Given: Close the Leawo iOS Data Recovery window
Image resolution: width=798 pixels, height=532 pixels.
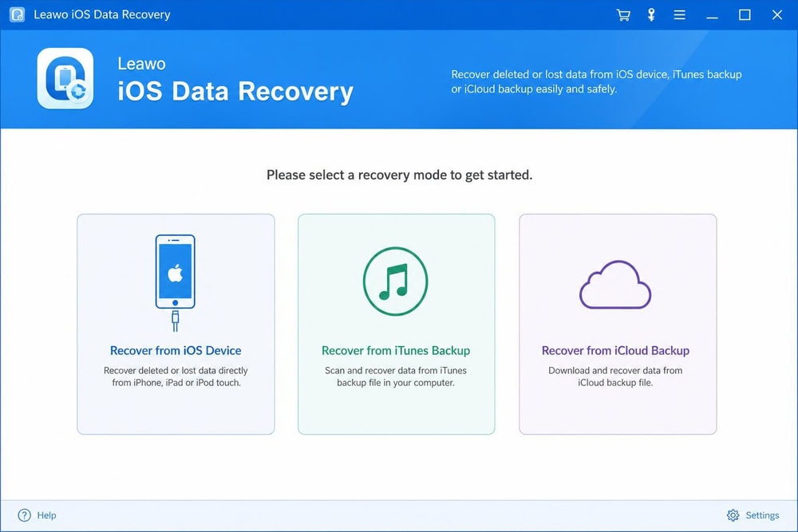Looking at the screenshot, I should pyautogui.click(x=777, y=14).
